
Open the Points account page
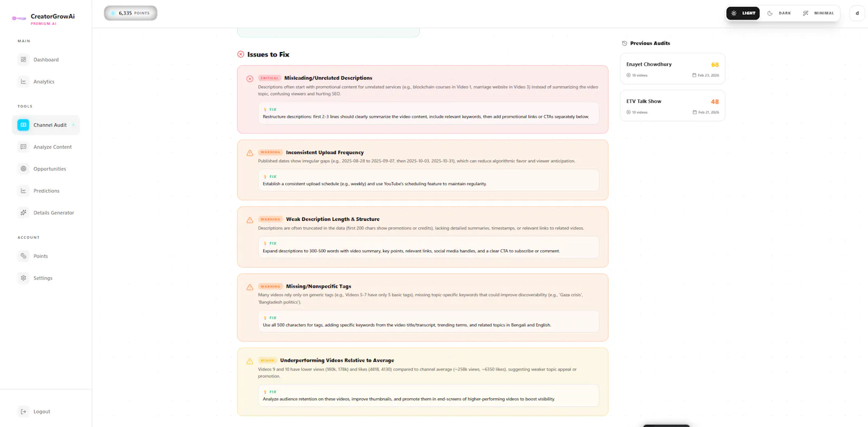point(46,256)
